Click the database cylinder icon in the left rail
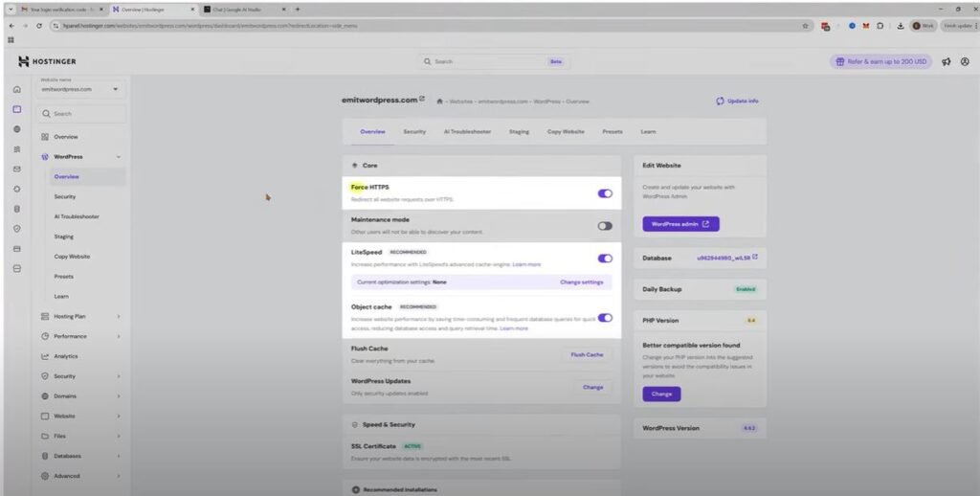Image resolution: width=980 pixels, height=496 pixels. pos(17,209)
